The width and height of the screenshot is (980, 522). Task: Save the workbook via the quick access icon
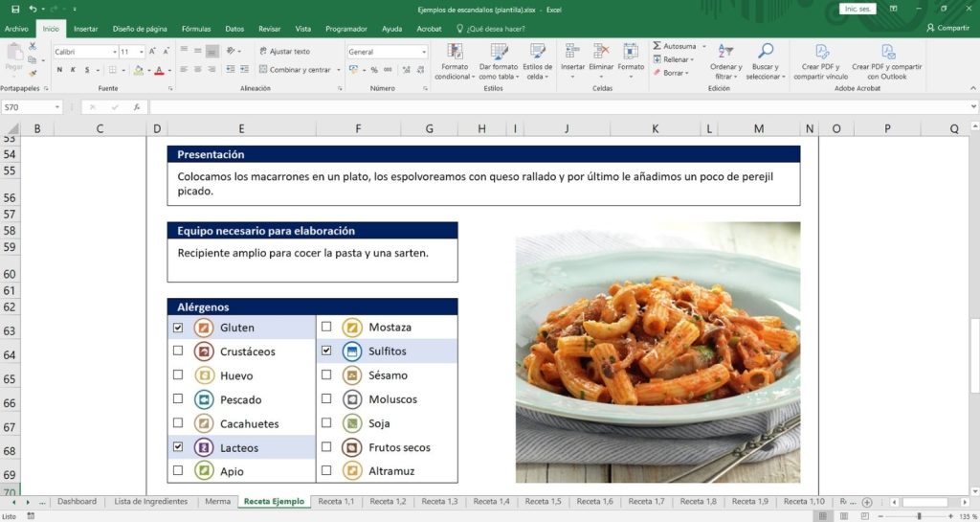tap(15, 10)
